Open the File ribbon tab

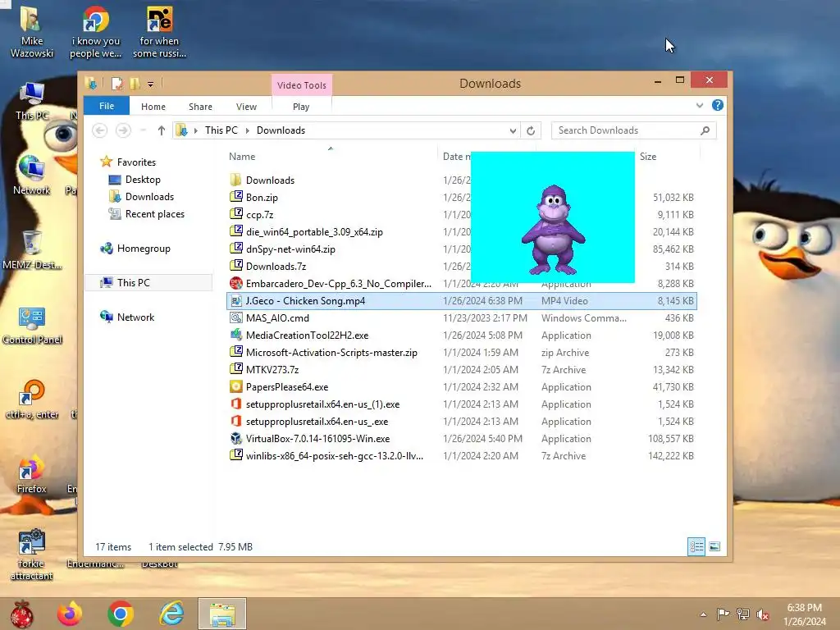tap(107, 106)
